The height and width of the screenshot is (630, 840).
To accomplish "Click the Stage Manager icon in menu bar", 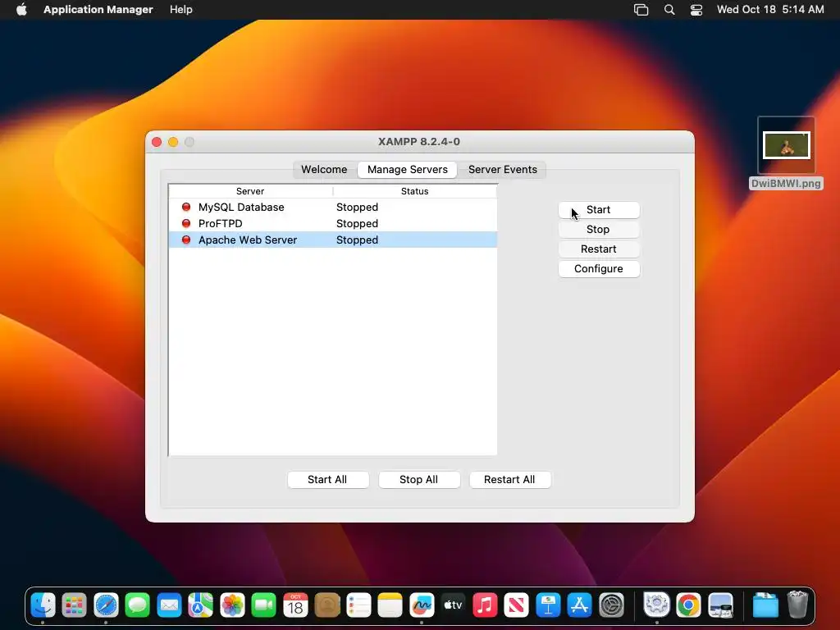I will (641, 10).
